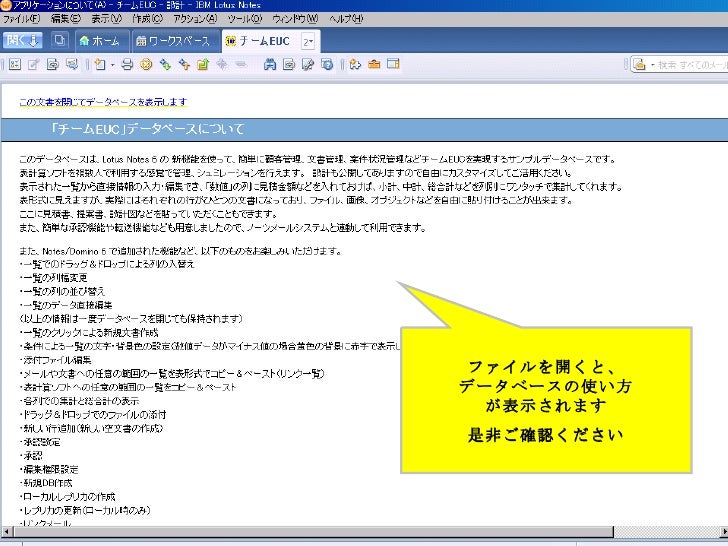Click the header 「チームEUC」データベースについて
Image resolution: width=728 pixels, height=546 pixels.
click(x=148, y=129)
